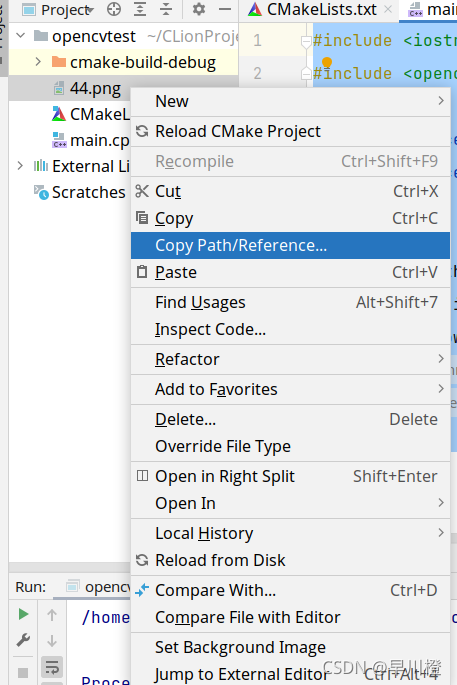
Task: Collapse the opencvtest project root
Action: [x=21, y=36]
